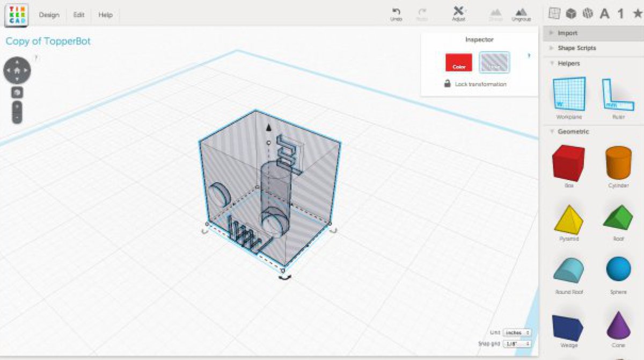This screenshot has height=360, width=644.
Task: Switch shape to Hole mode
Action: (494, 62)
